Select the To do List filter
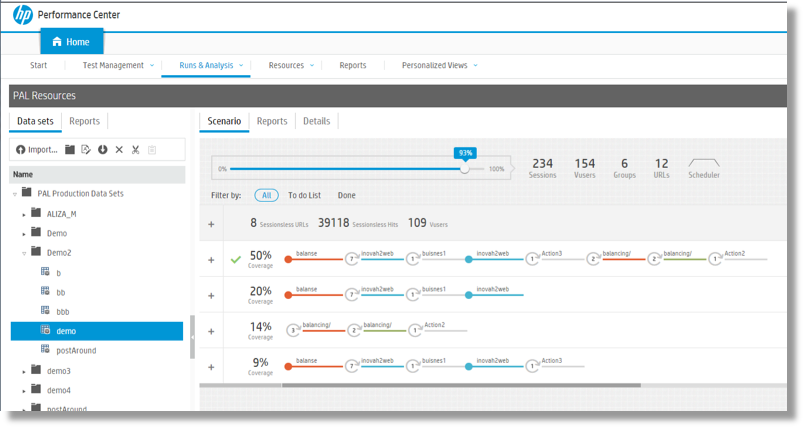Viewport: 805px width, 429px height. [304, 195]
